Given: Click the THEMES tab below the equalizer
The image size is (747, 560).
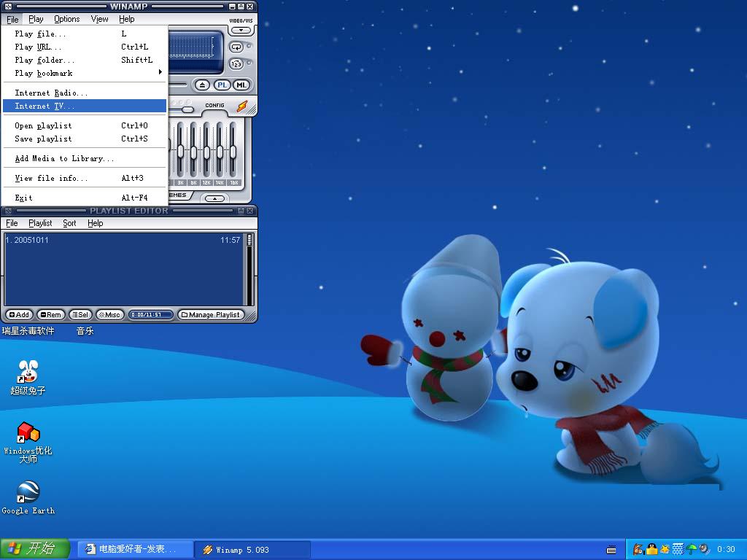Looking at the screenshot, I should (x=181, y=195).
